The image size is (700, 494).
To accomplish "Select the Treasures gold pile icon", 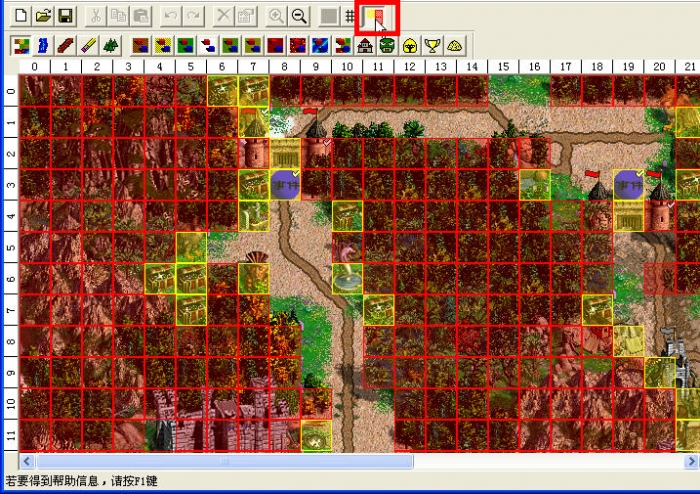I will pos(454,45).
